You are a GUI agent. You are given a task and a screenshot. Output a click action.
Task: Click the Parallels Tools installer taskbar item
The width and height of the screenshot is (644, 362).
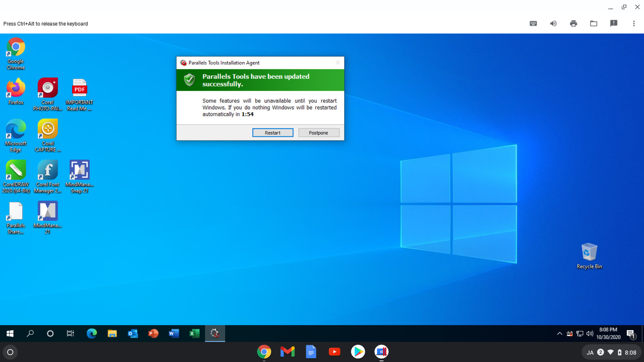[215, 334]
